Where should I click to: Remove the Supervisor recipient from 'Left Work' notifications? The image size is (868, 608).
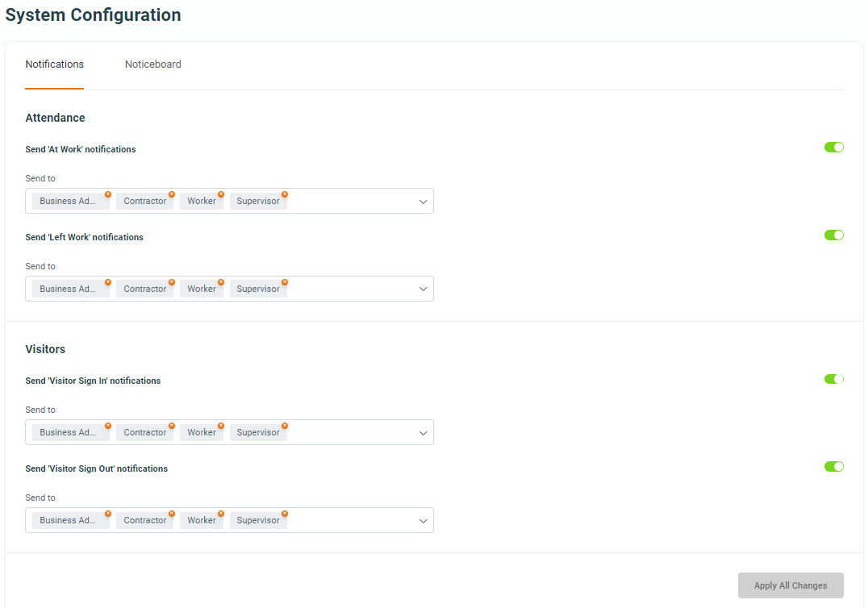[x=284, y=283]
